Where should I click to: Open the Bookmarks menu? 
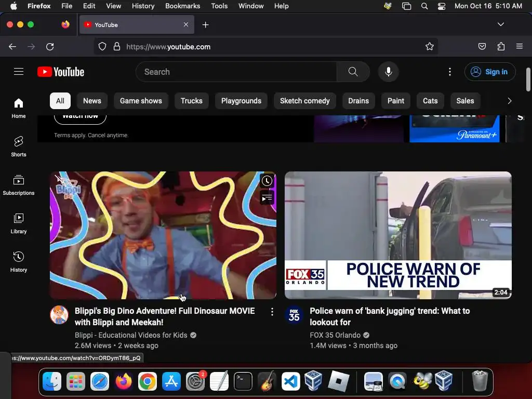pos(182,6)
